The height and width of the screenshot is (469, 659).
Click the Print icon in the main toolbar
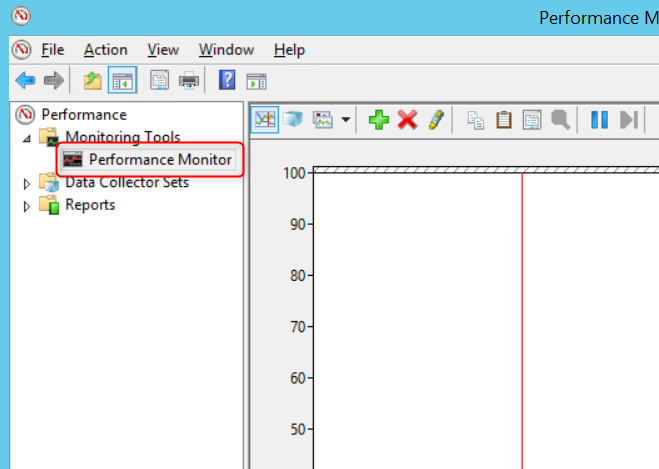click(x=189, y=80)
